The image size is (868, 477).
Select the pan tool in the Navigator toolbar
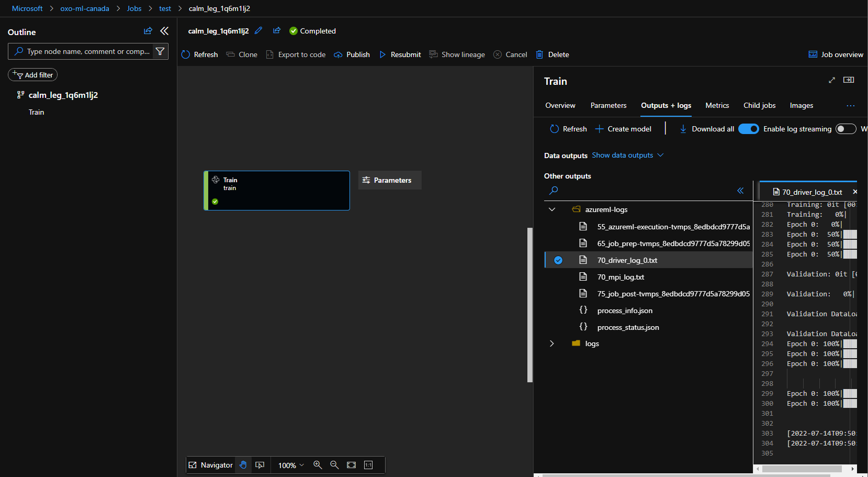point(243,465)
